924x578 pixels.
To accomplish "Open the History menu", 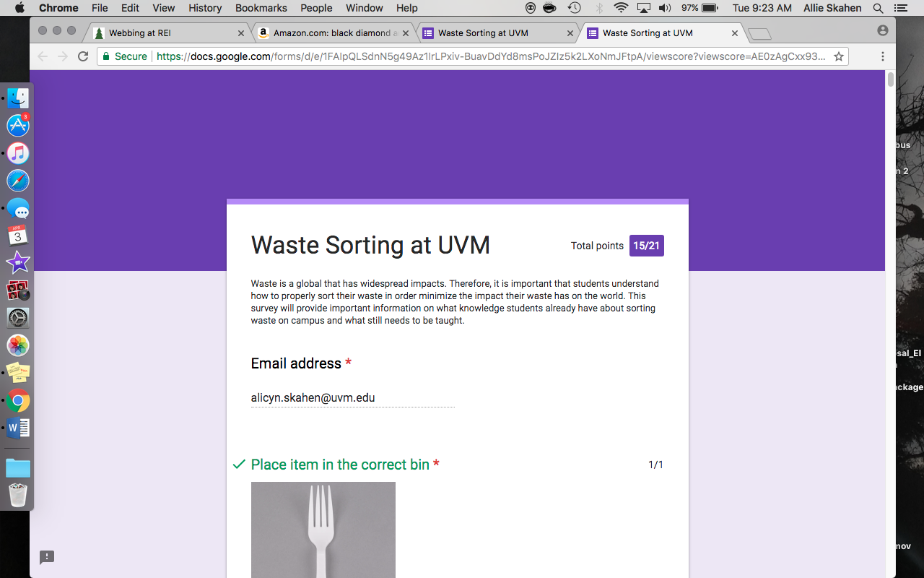I will [205, 8].
